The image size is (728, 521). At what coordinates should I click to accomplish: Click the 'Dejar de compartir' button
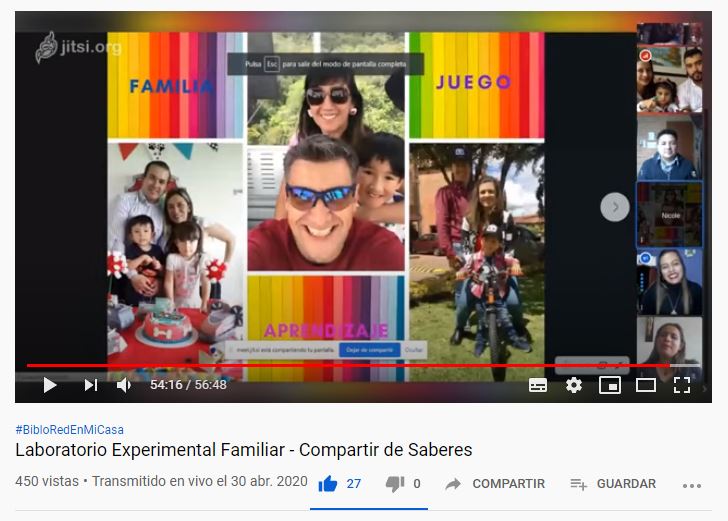[369, 350]
